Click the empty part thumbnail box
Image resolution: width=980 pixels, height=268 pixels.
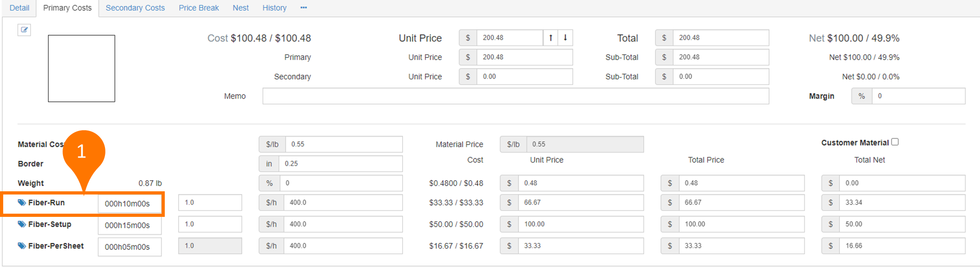(82, 68)
